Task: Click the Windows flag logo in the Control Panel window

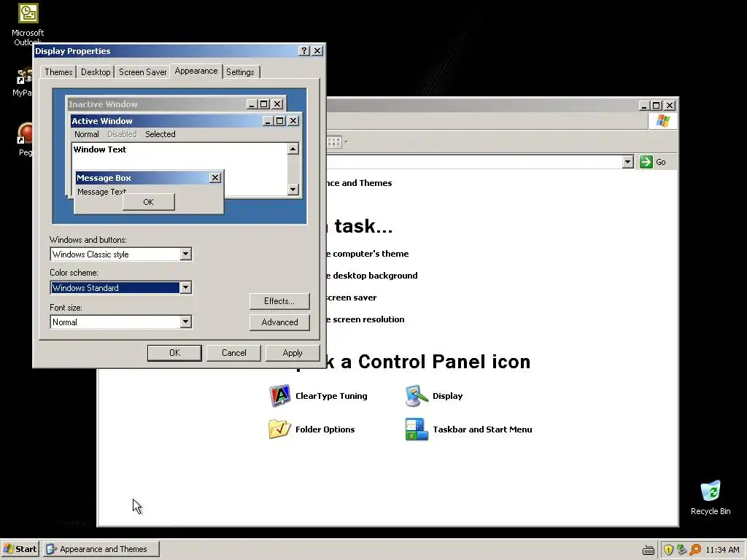Action: pos(662,121)
